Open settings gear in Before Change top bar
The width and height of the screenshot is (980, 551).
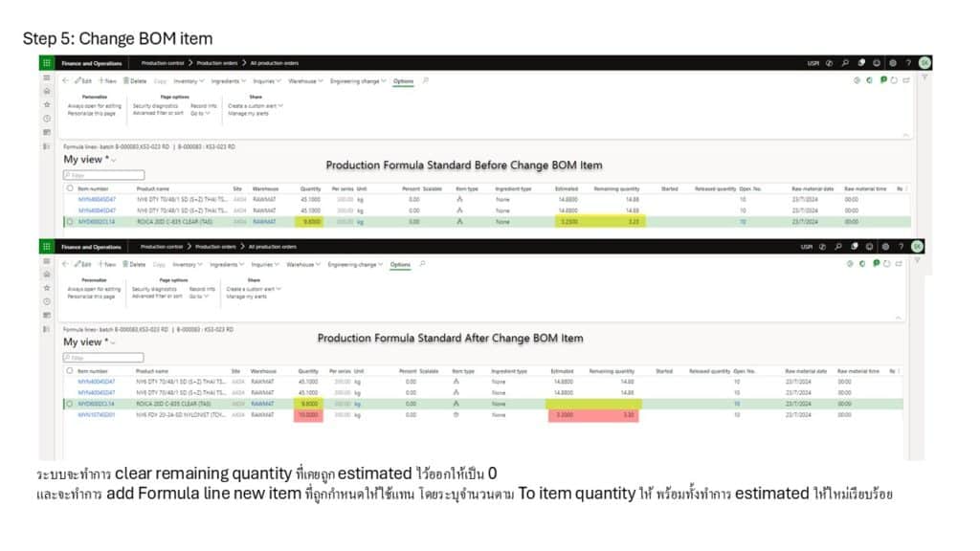[x=893, y=63]
